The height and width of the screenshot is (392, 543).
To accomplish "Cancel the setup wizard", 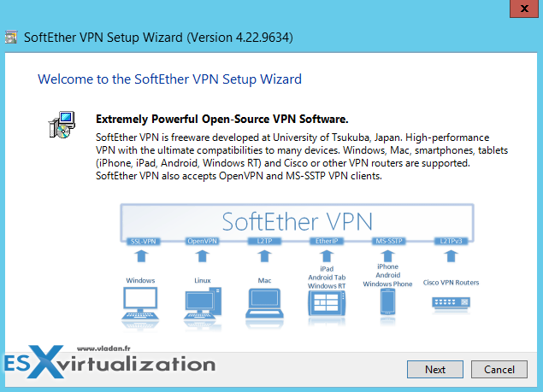I will 499,370.
